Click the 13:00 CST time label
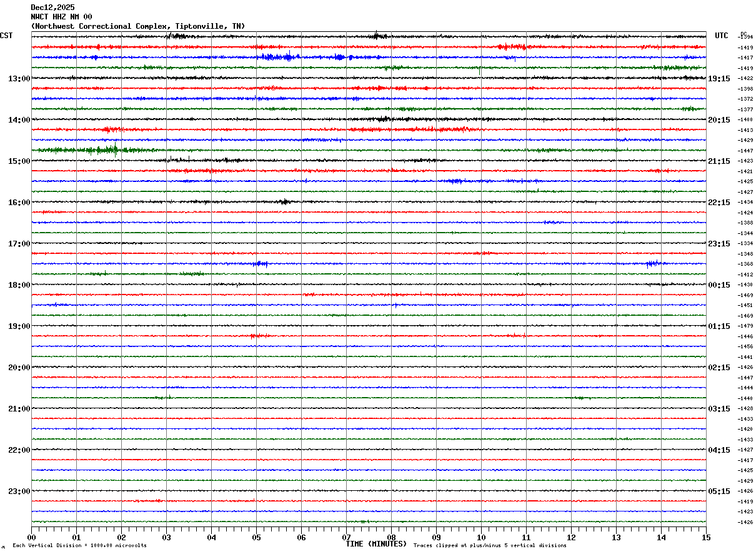The height and width of the screenshot is (554, 756). point(19,78)
